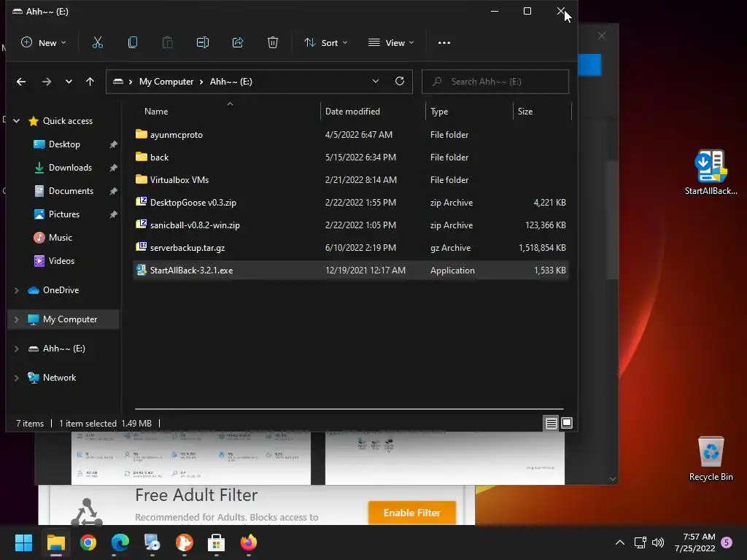This screenshot has width=747, height=560.
Task: Expand address bar history dropdown
Action: [x=376, y=82]
